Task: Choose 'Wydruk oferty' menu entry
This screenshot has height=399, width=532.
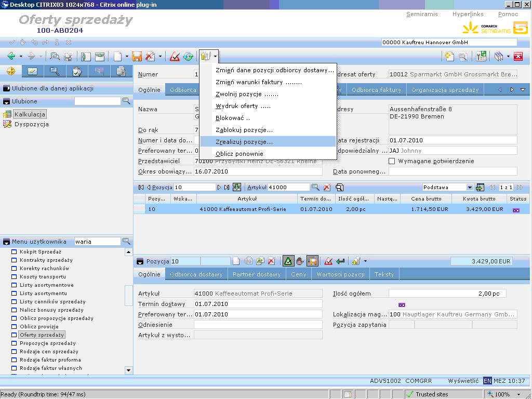Action: click(x=243, y=106)
